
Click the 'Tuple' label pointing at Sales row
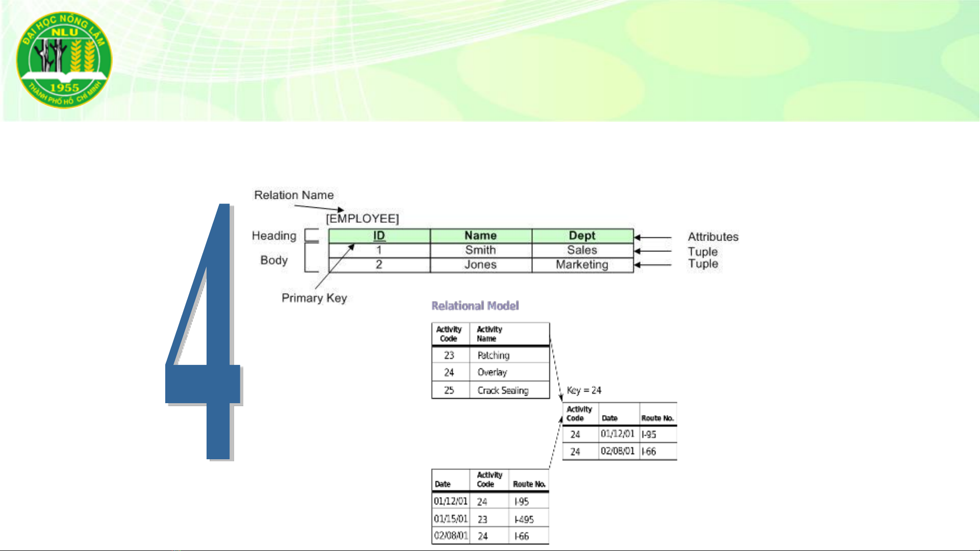(703, 252)
